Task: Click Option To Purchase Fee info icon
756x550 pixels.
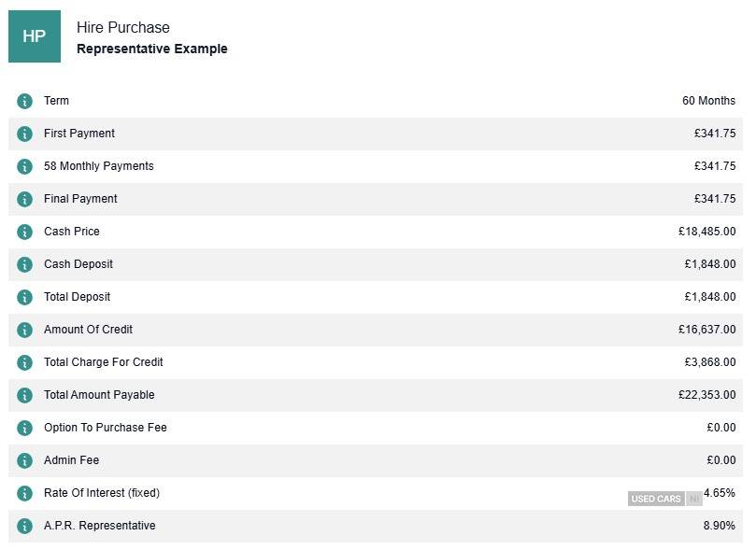Action: (25, 428)
